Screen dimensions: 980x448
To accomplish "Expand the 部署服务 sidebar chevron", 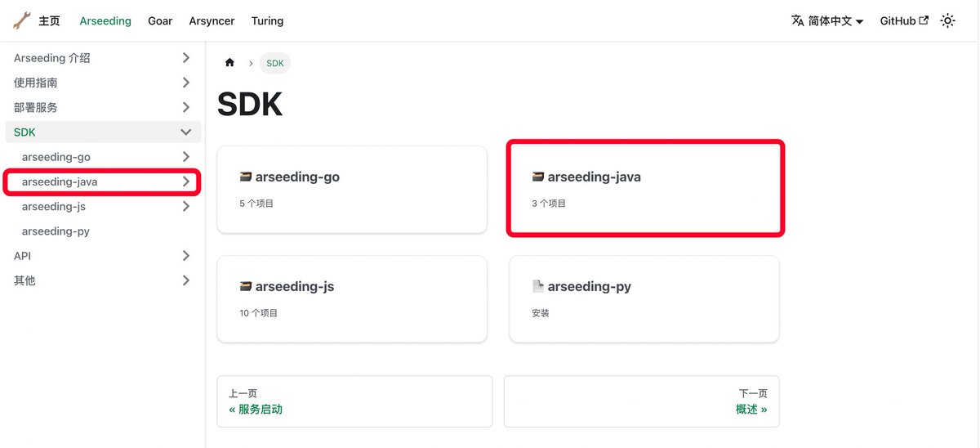I will [x=186, y=107].
